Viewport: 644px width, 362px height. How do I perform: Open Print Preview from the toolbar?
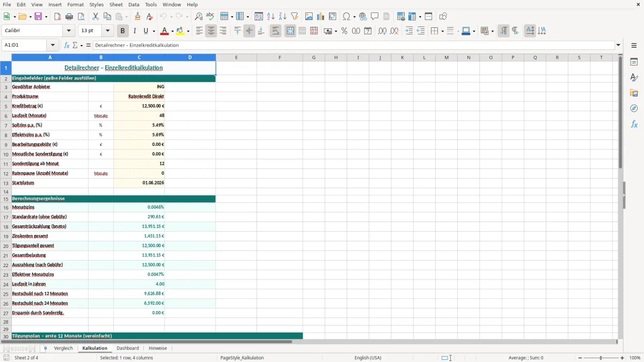(81, 17)
